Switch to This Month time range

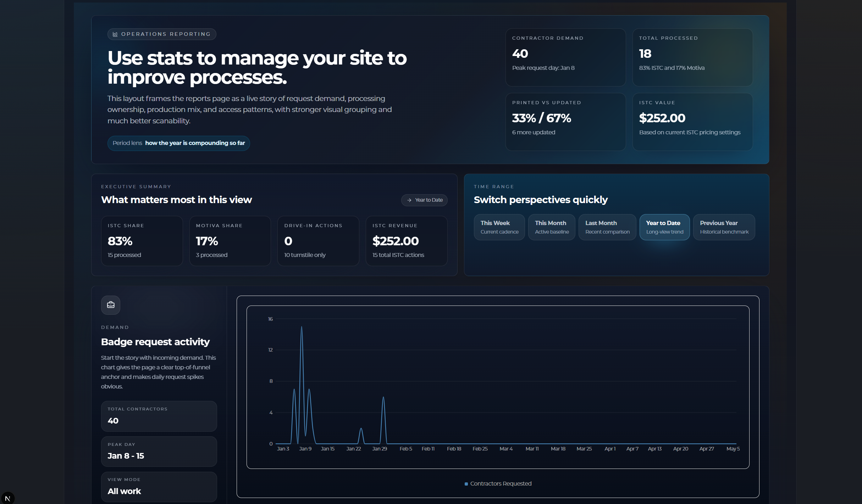tap(552, 227)
